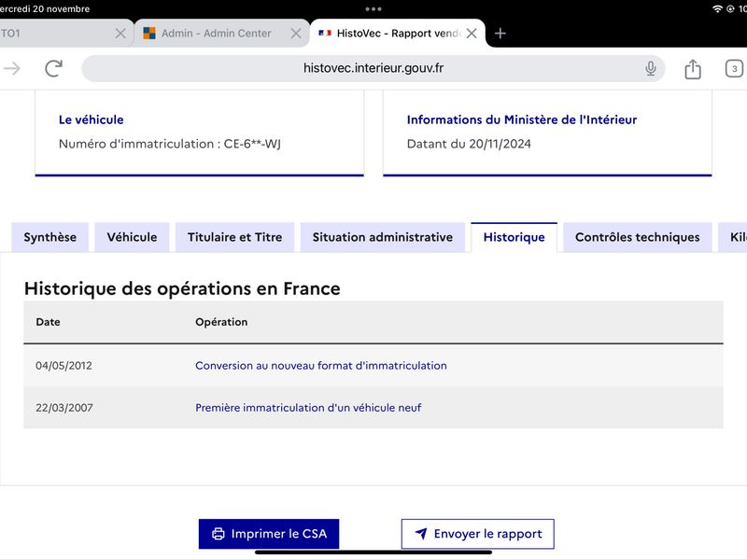This screenshot has height=560, width=747.
Task: Tap the three-dot multitasking menu at top
Action: [373, 8]
